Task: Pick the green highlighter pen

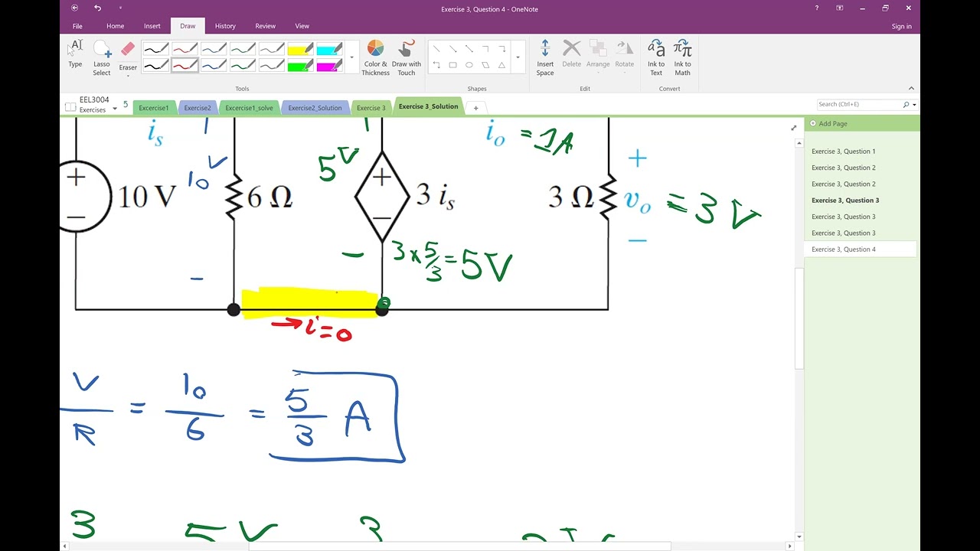Action: point(299,66)
